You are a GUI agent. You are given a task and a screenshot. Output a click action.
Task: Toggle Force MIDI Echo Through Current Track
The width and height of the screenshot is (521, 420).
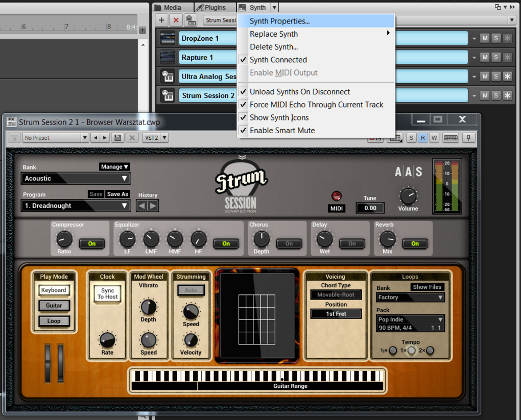pyautogui.click(x=316, y=105)
